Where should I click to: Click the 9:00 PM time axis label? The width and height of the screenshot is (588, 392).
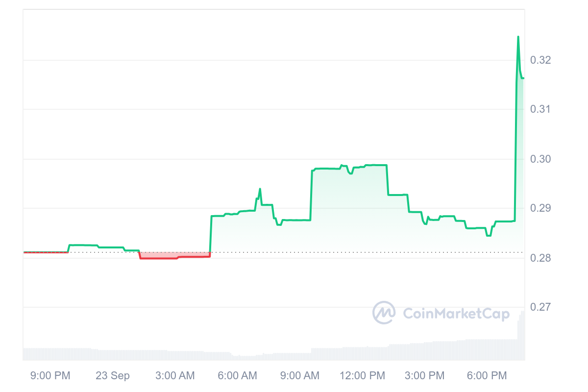click(50, 376)
